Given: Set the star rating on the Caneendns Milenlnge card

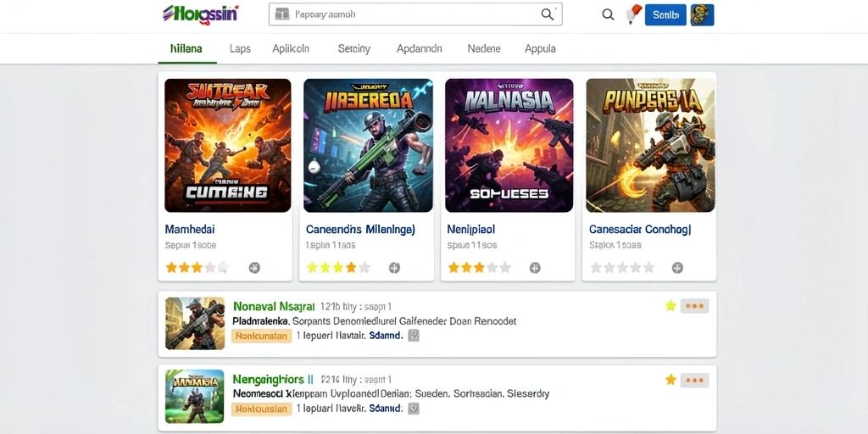Looking at the screenshot, I should tap(338, 268).
